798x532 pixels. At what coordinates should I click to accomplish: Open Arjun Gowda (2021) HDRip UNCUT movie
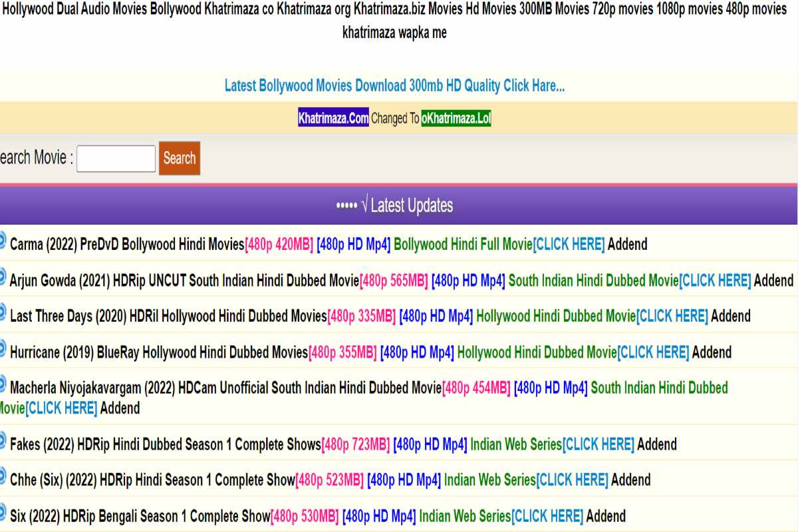pos(184,281)
